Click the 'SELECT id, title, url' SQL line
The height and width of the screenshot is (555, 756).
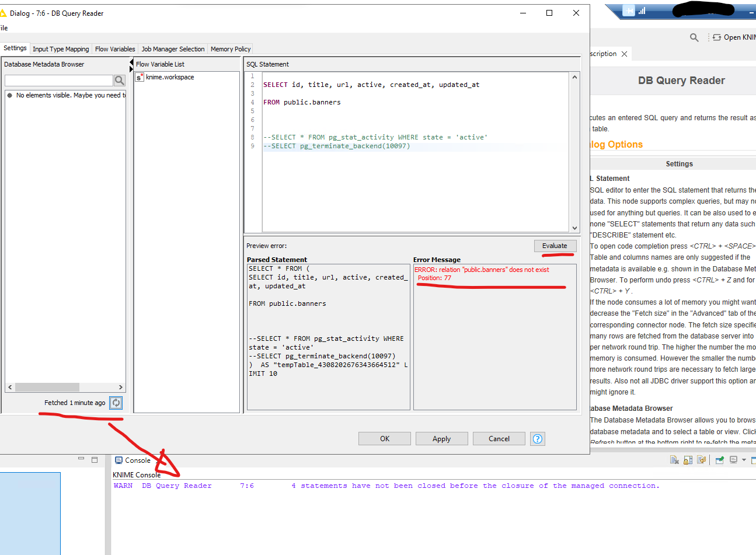[371, 85]
